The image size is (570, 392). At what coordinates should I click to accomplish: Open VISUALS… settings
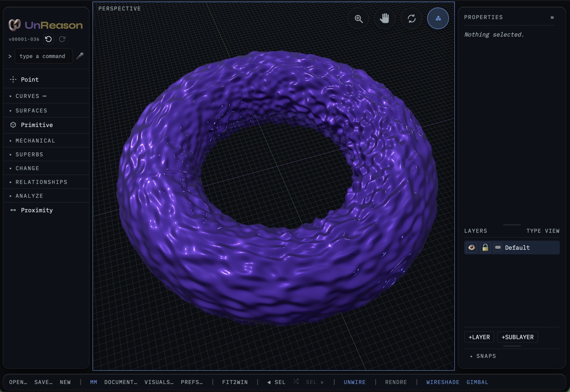(159, 382)
